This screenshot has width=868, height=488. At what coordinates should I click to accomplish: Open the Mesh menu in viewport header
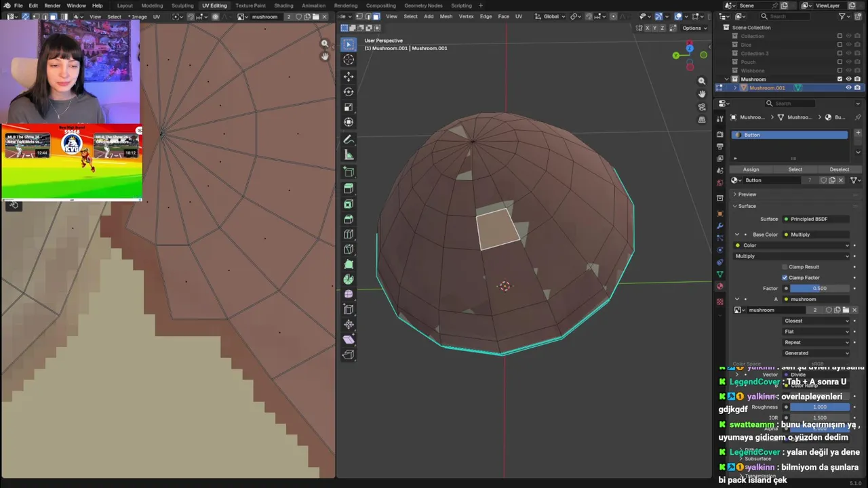coord(446,16)
